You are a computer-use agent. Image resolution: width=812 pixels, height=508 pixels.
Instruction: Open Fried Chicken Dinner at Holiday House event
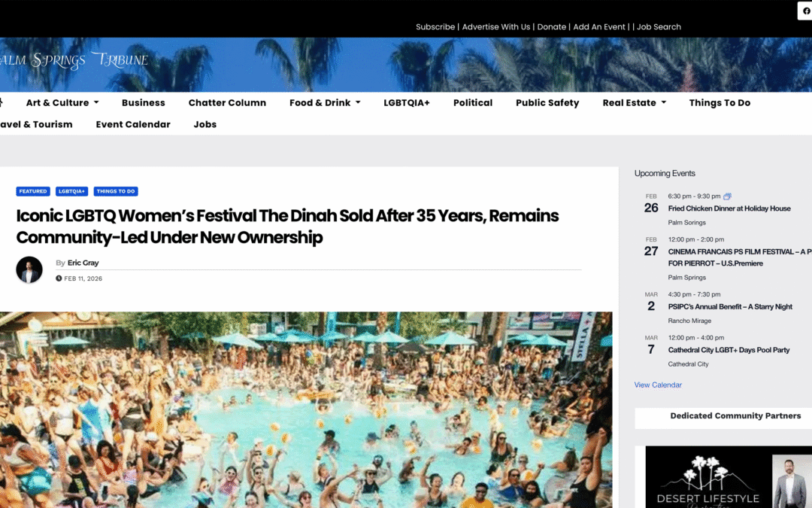click(729, 208)
